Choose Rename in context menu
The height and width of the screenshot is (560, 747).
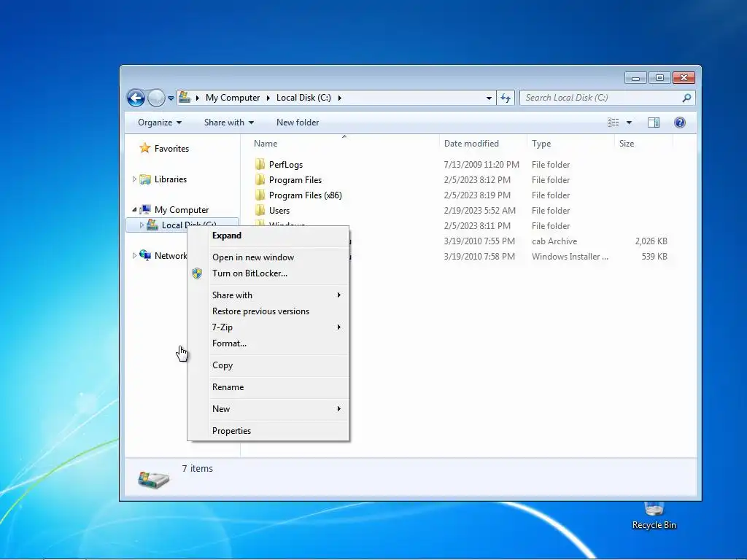coord(268,387)
